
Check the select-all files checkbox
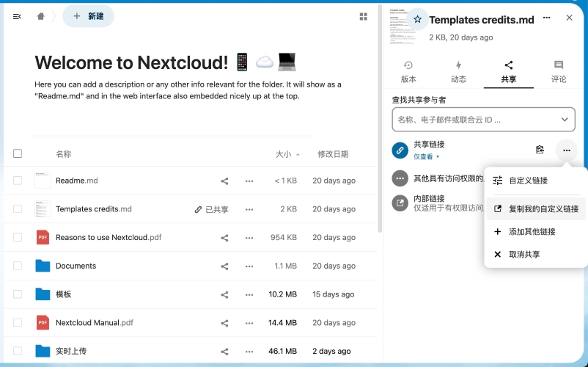pyautogui.click(x=18, y=154)
